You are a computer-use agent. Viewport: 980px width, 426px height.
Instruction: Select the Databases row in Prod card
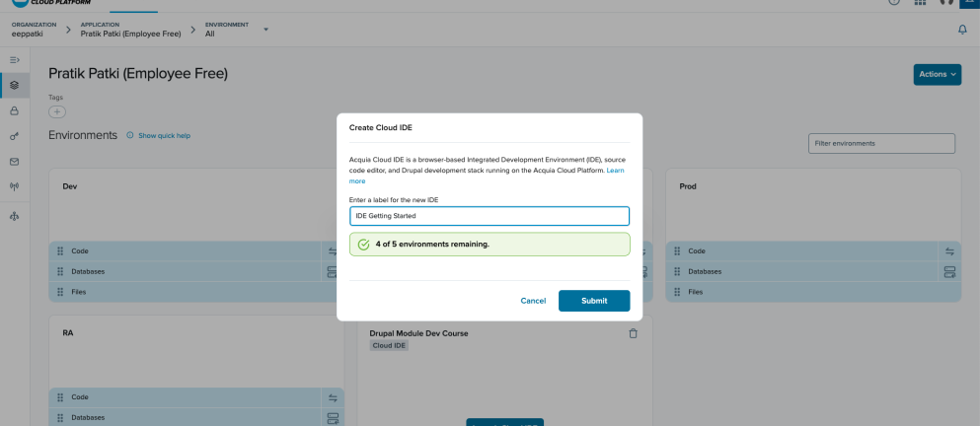pos(813,272)
